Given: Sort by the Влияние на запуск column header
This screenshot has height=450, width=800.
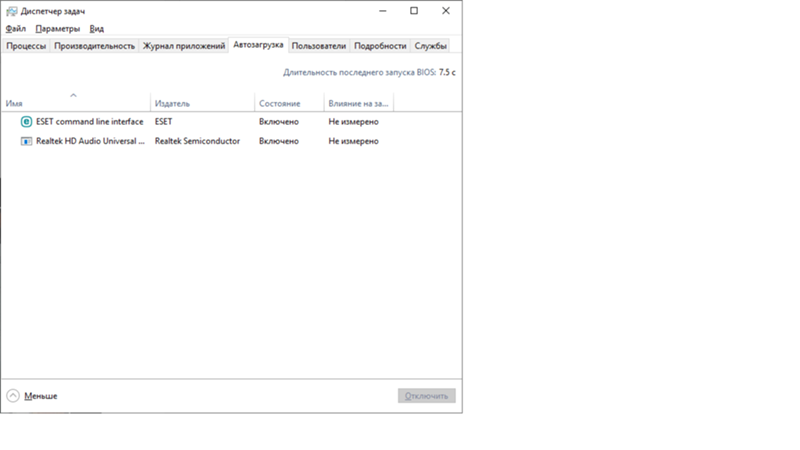Looking at the screenshot, I should (359, 102).
